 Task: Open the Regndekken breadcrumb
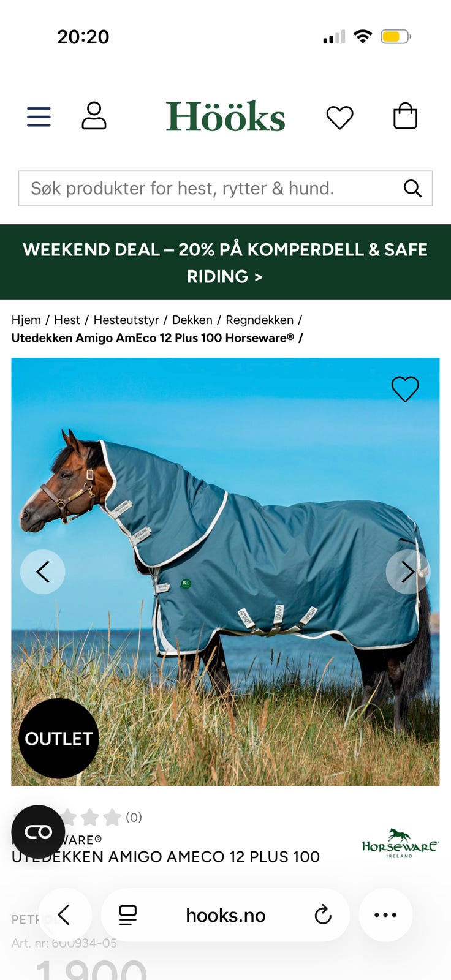click(x=260, y=320)
